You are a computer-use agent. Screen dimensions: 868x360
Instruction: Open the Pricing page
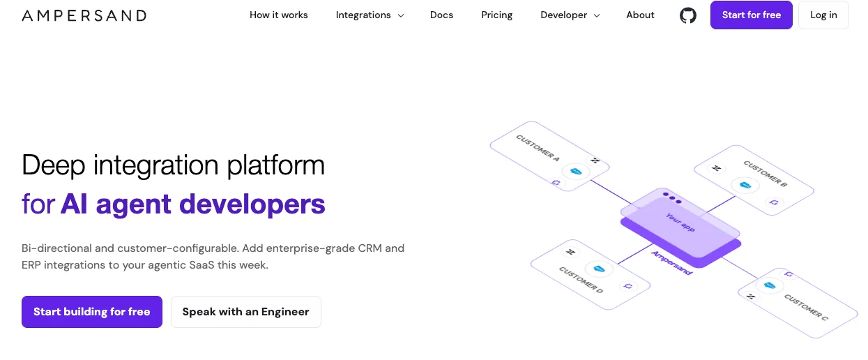pyautogui.click(x=497, y=15)
